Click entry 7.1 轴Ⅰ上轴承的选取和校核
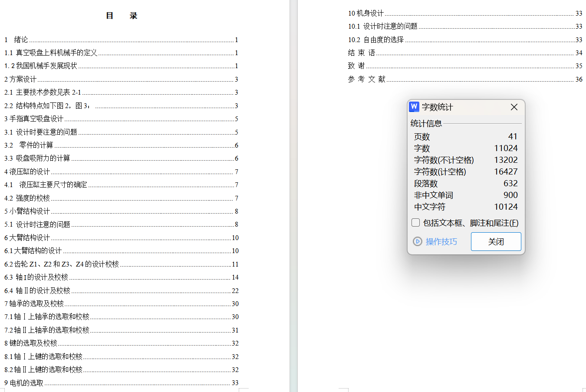 pyautogui.click(x=121, y=316)
